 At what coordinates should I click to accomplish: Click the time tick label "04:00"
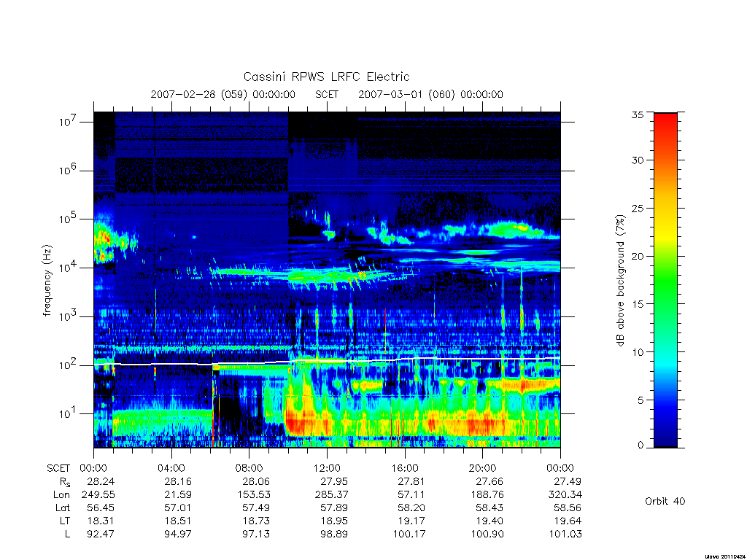tap(171, 468)
